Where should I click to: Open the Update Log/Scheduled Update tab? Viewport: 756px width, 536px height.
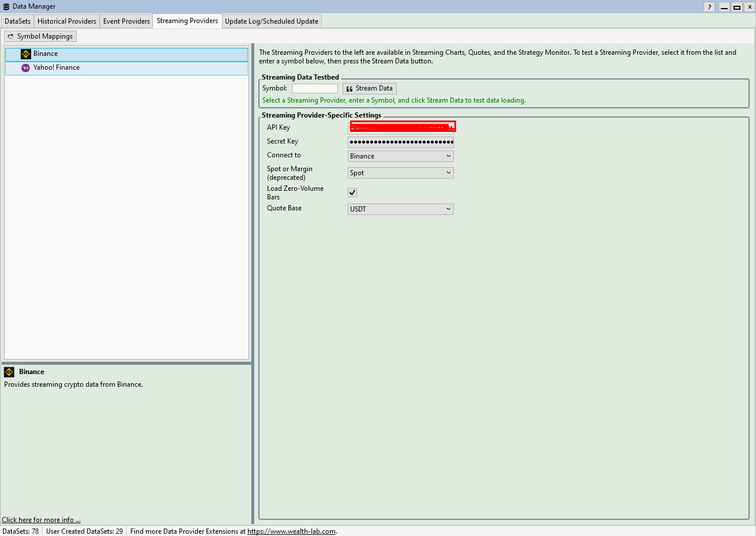[x=272, y=21]
